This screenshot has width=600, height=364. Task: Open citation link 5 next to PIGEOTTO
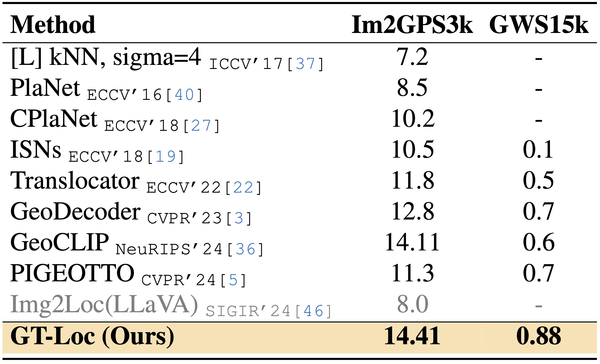pyautogui.click(x=233, y=280)
